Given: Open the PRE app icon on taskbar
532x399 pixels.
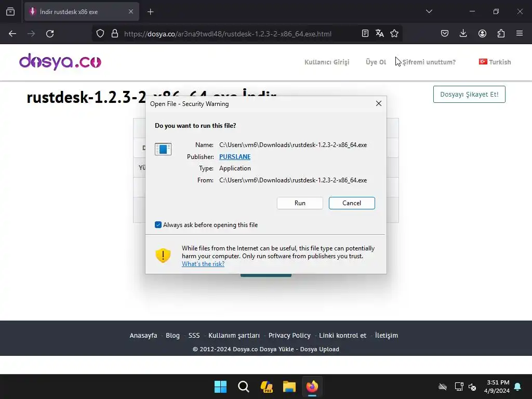Looking at the screenshot, I should pos(267,387).
